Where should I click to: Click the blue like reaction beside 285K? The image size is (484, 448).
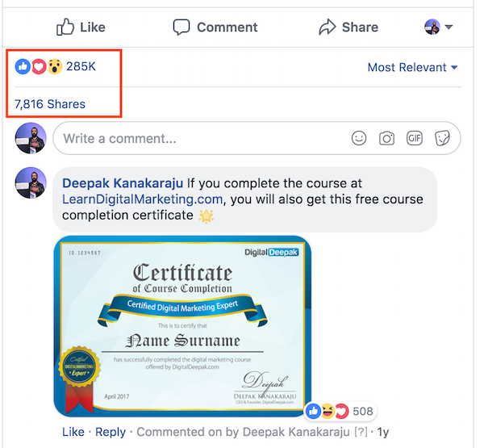[x=23, y=66]
